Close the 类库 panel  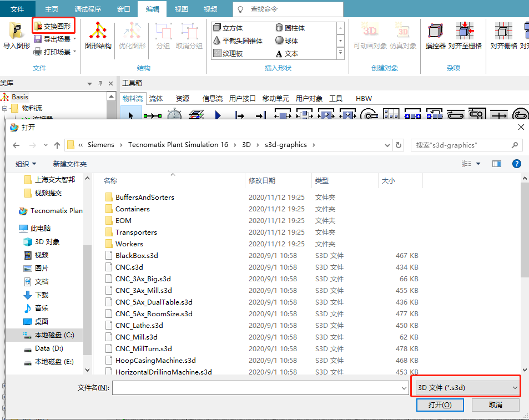110,83
